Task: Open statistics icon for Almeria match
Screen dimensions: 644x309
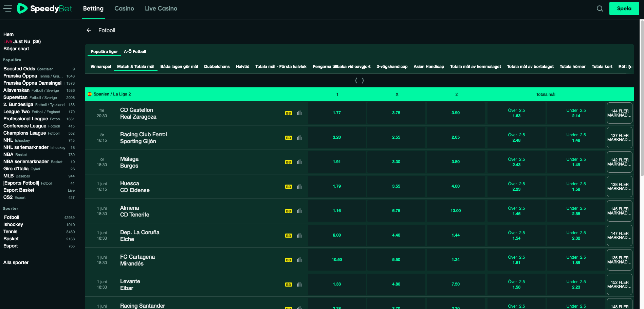Action: pos(299,211)
